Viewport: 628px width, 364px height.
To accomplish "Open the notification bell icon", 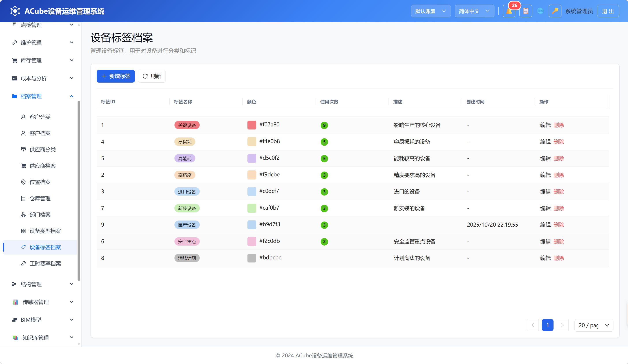I will pyautogui.click(x=509, y=11).
